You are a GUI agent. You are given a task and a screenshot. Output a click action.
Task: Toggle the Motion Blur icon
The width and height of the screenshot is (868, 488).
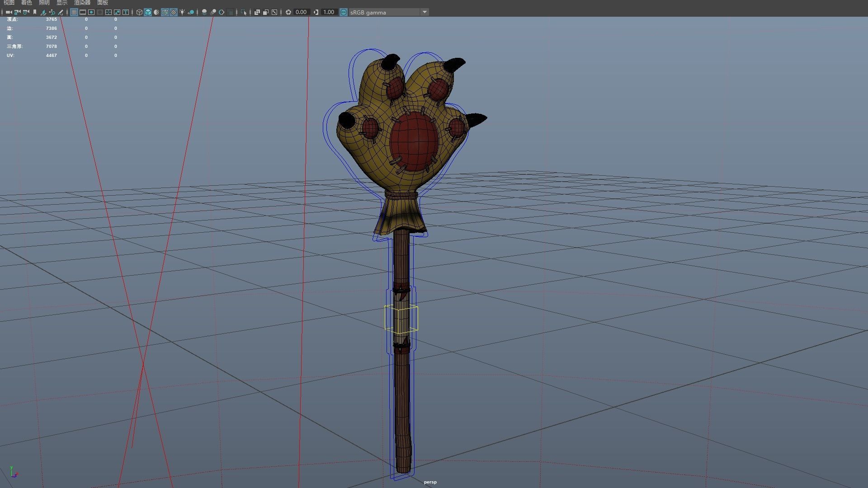(213, 12)
